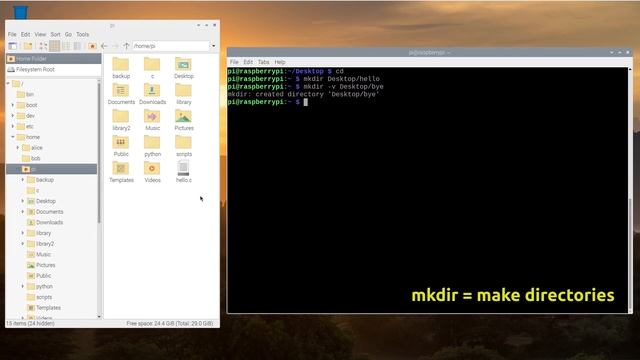This screenshot has width=640, height=360.
Task: Click the new folder toolbar icon
Action: tap(28, 46)
